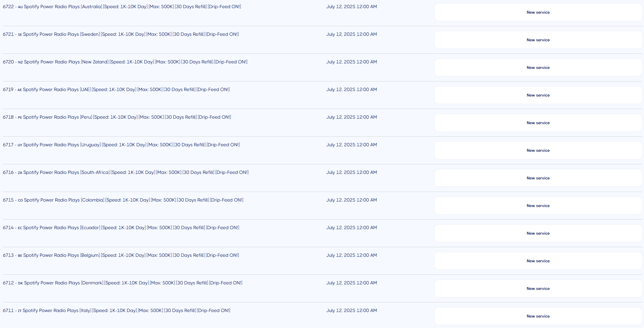The image size is (644, 328).
Task: Select service name 6721 Spotify Power Radio Plays [Sweden]
Action: 121,34
